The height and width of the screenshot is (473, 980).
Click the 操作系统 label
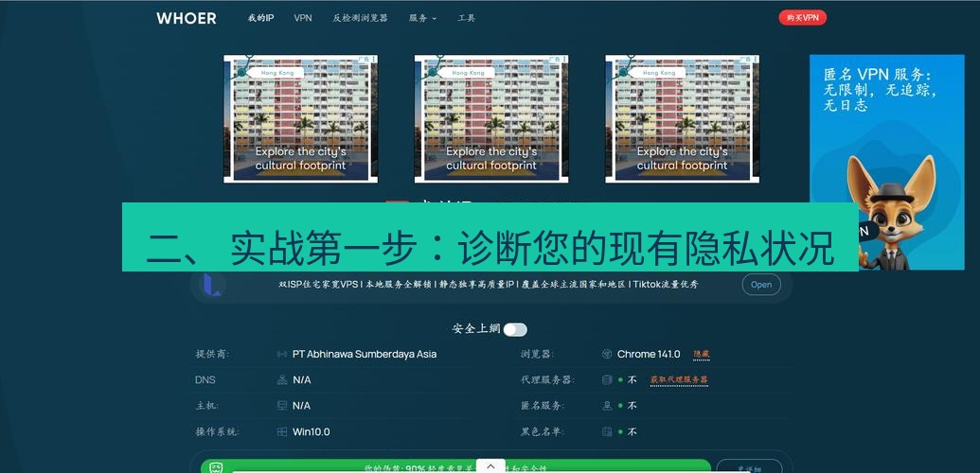218,431
